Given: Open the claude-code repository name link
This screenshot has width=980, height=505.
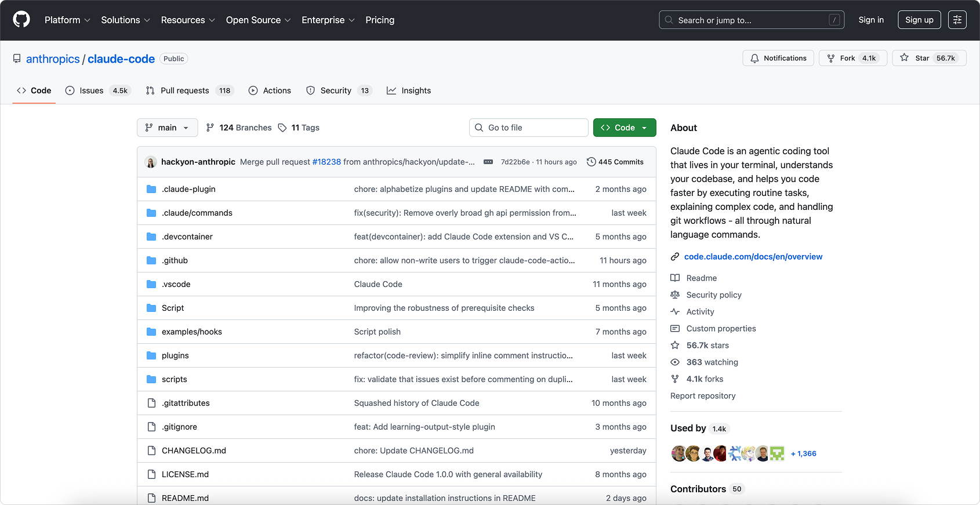Looking at the screenshot, I should pos(121,59).
